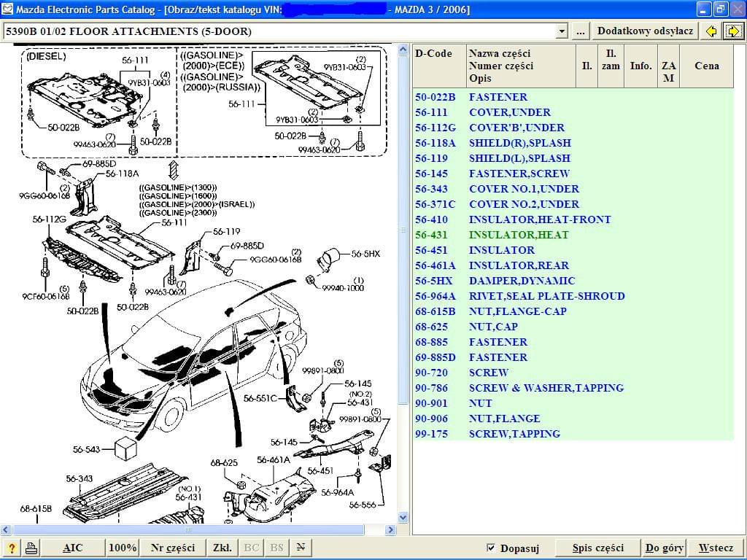Click the horizontal scrollbar thumb under diagram
Image resolution: width=747 pixels, height=560 pixels.
click(x=188, y=529)
